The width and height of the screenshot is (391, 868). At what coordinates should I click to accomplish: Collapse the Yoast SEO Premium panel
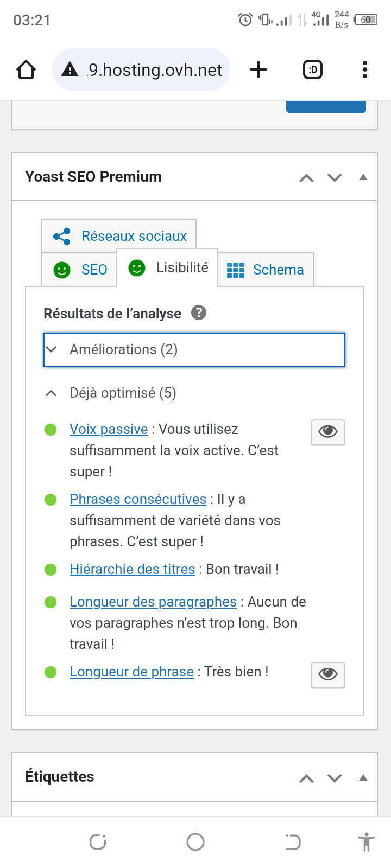click(363, 177)
